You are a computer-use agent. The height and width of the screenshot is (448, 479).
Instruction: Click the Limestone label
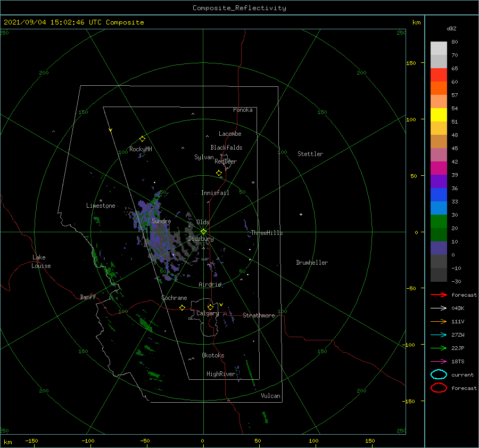click(101, 206)
